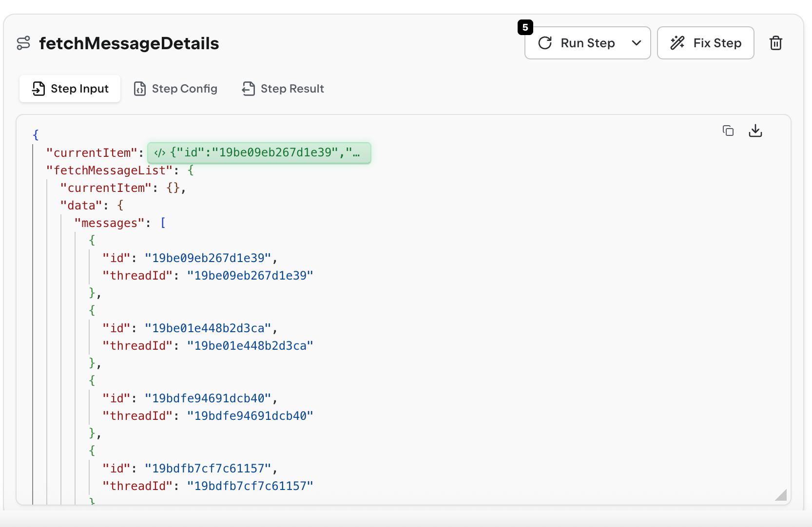Click id value "19be09eb267d1e39"

point(208,258)
